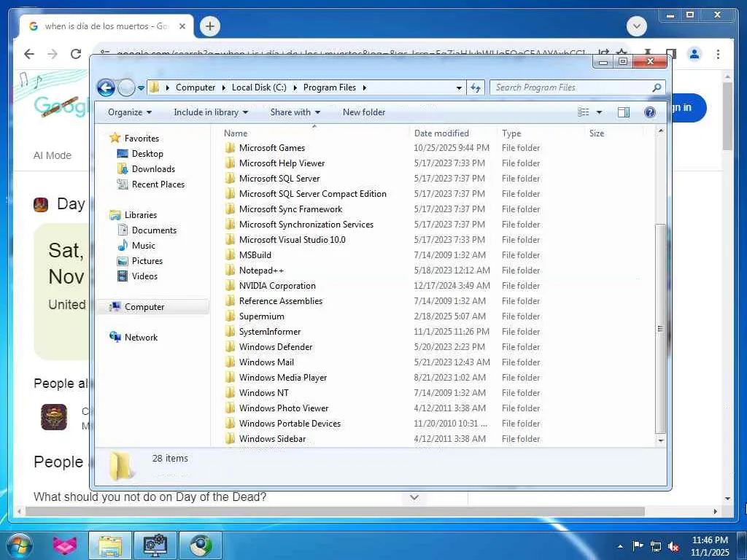The image size is (747, 560).
Task: Switch to AI Mode on Google page
Action: pyautogui.click(x=53, y=156)
